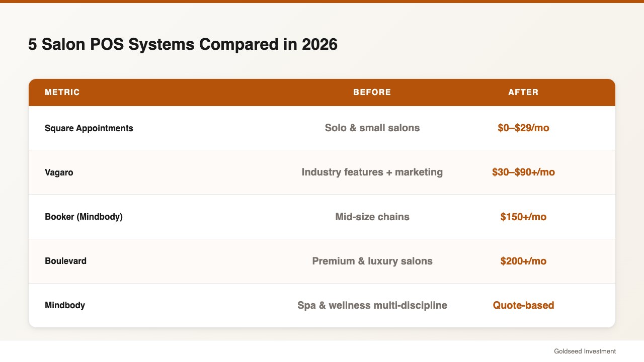Click the '$30–$90+/mo' price cell
This screenshot has width=644, height=362.
[x=523, y=172]
